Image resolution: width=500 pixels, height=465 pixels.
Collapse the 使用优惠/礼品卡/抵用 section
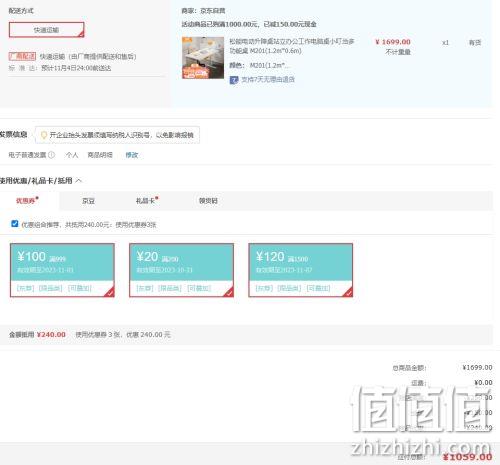pos(79,181)
